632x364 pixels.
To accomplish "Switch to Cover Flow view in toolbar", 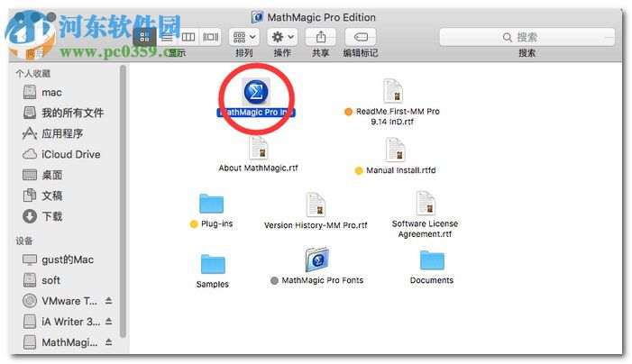I will 210,38.
